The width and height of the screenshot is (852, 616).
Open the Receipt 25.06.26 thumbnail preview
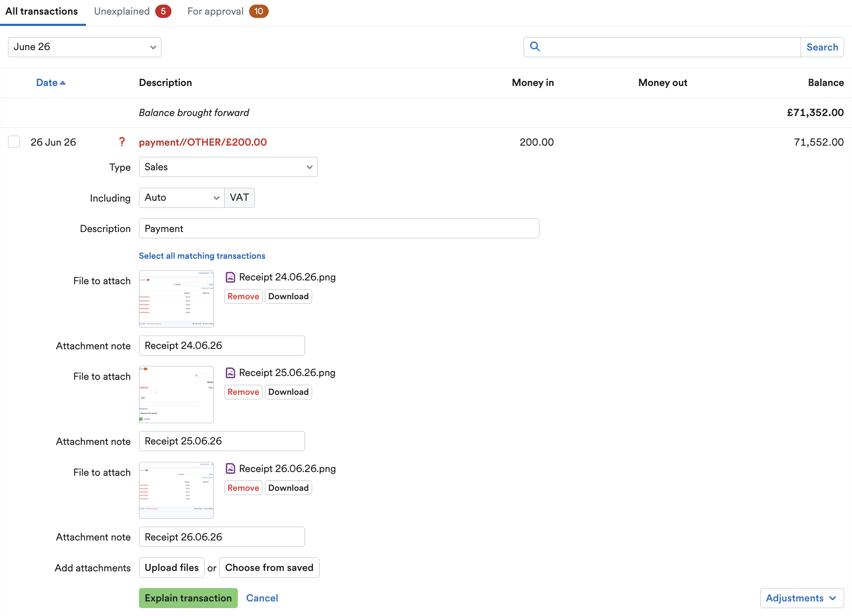[176, 394]
